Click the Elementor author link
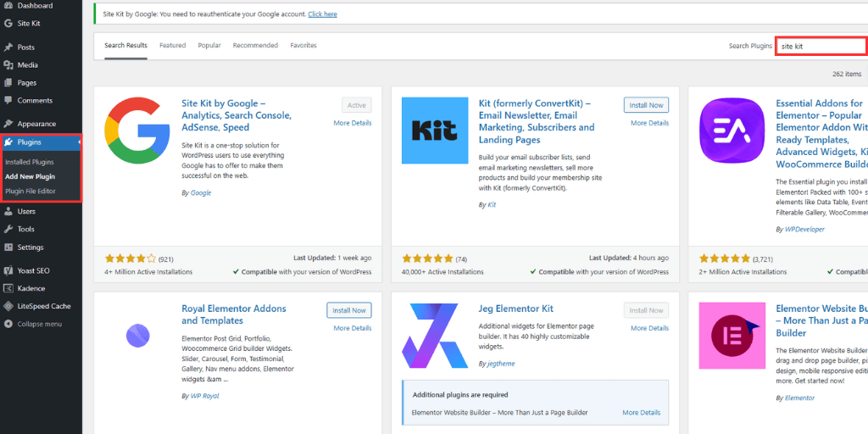The width and height of the screenshot is (868, 434). (x=799, y=398)
